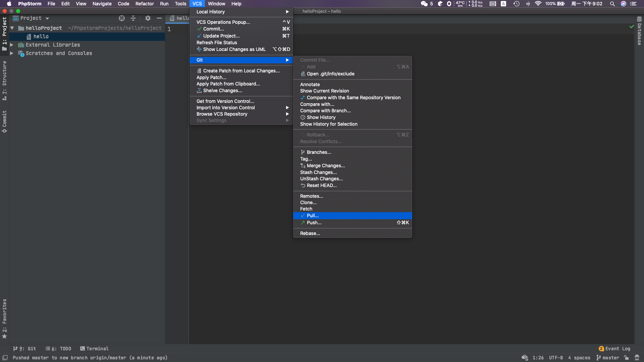Toggle tool window quick-access square in bottom-left corner

5,358
